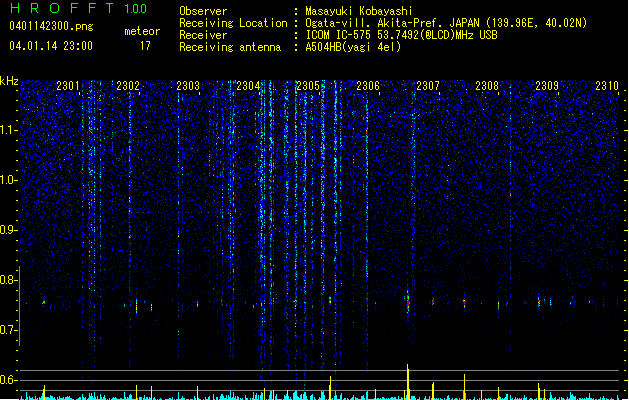Click the tallest yellow power spike near 2307
Viewport: 629px width, 400px height.
[408, 382]
